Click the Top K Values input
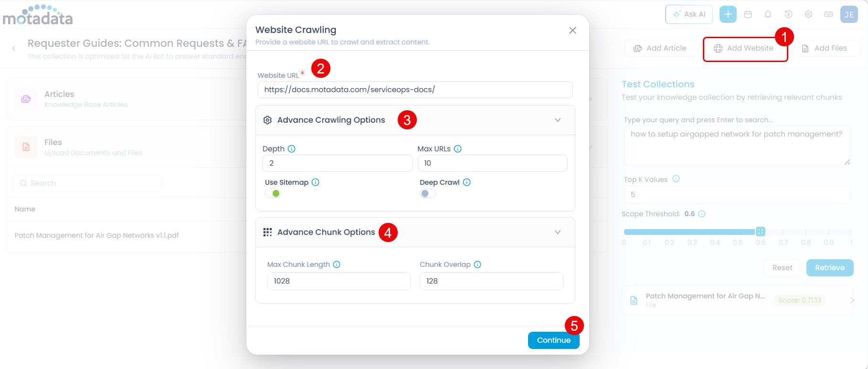868x369 pixels. point(737,195)
